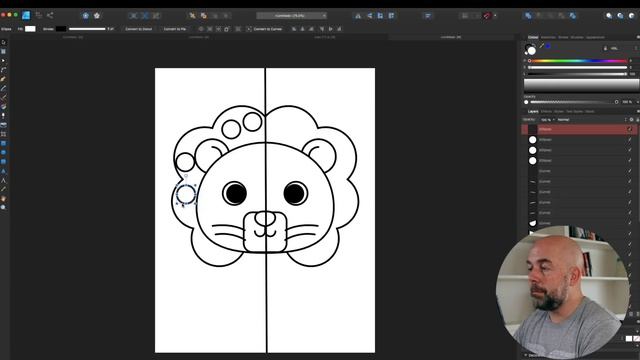The height and width of the screenshot is (360, 640).
Task: Switch to the Stroke panel tab
Action: pyautogui.click(x=563, y=37)
